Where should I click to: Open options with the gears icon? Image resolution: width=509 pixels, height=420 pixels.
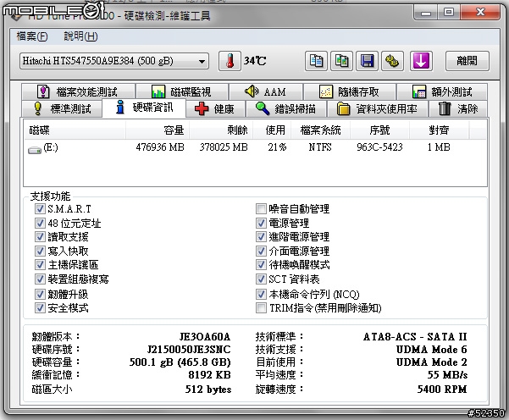[x=392, y=61]
